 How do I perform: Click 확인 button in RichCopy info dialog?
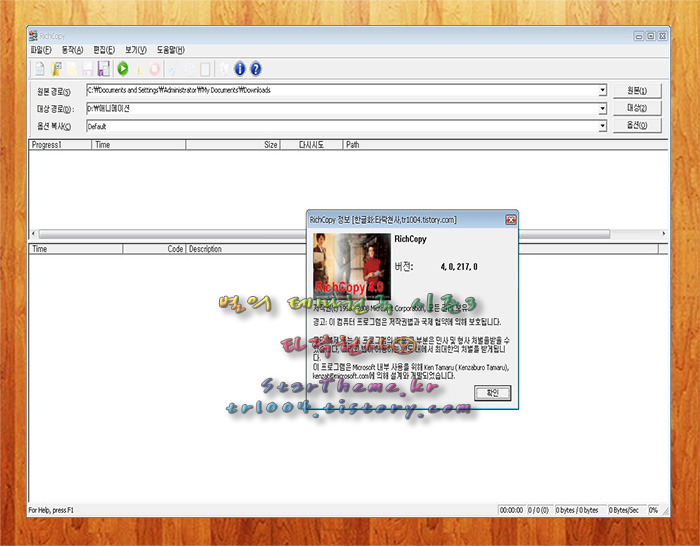pos(492,393)
